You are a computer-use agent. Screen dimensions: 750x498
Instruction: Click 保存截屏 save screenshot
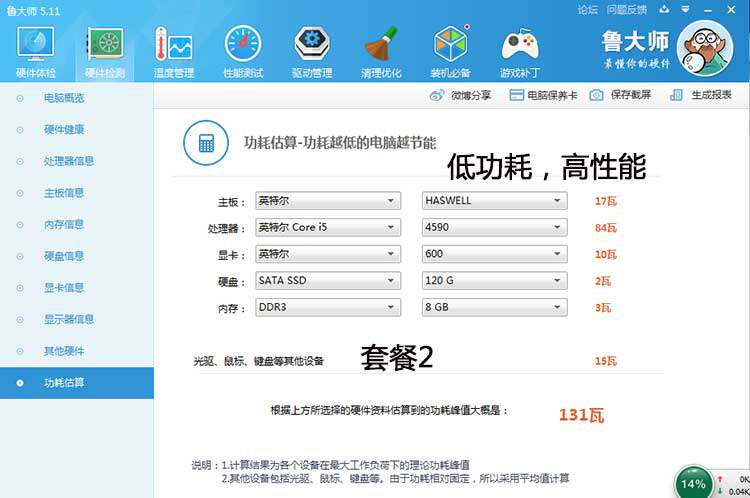(x=630, y=95)
